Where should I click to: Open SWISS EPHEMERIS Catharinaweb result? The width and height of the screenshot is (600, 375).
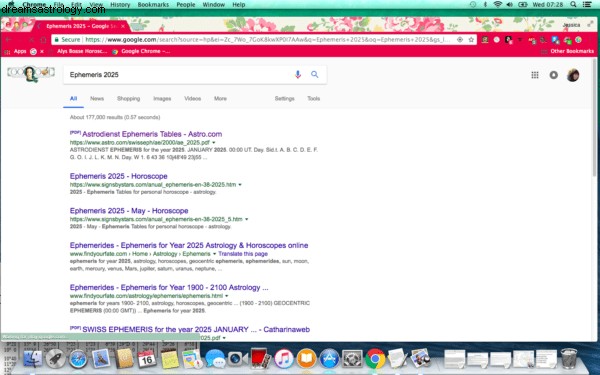(196, 329)
